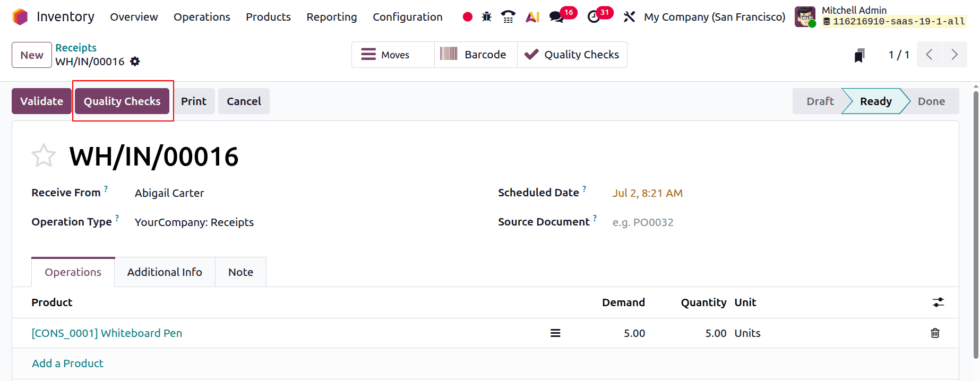Click Demand value 5.00
The image size is (980, 381).
click(x=634, y=333)
